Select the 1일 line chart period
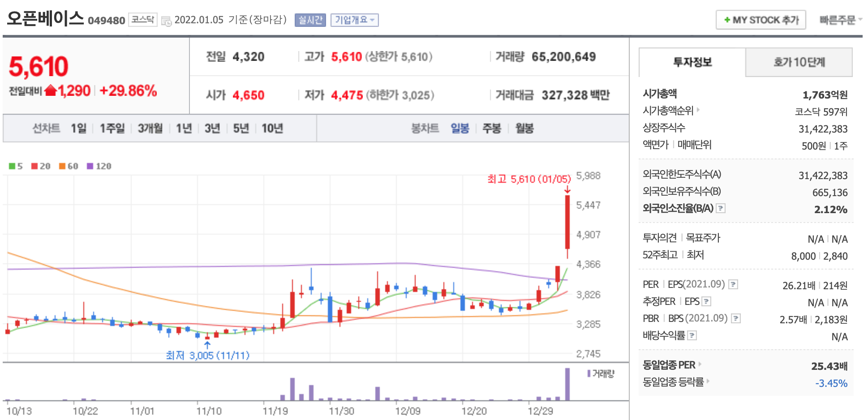This screenshot has width=868, height=420. 78,129
